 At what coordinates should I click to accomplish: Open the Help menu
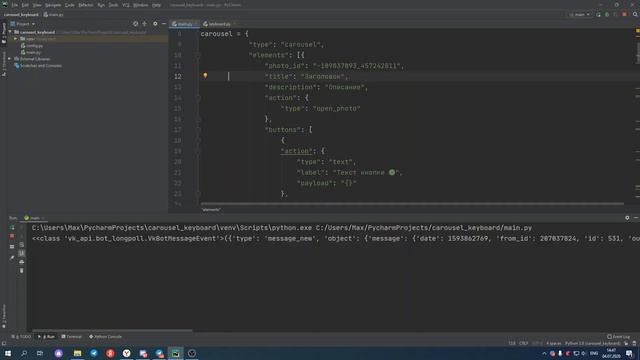156,5
